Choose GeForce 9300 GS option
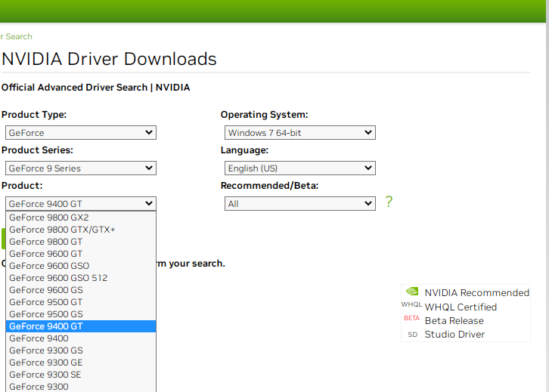 81,350
